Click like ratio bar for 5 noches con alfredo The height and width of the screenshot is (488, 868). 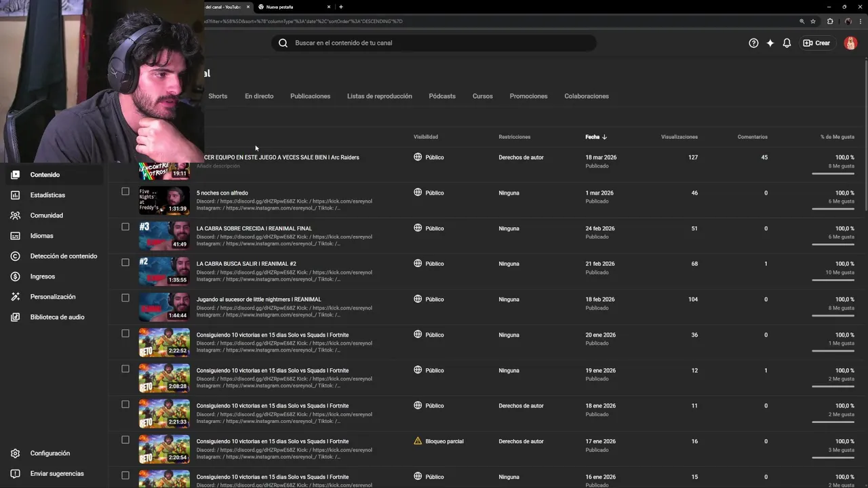pos(833,209)
